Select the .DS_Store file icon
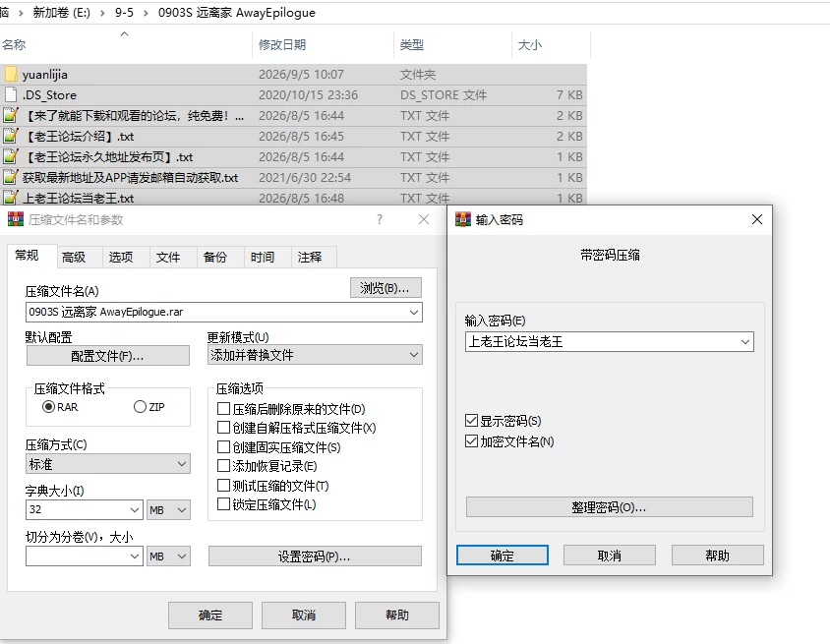This screenshot has width=830, height=644. pyautogui.click(x=11, y=94)
